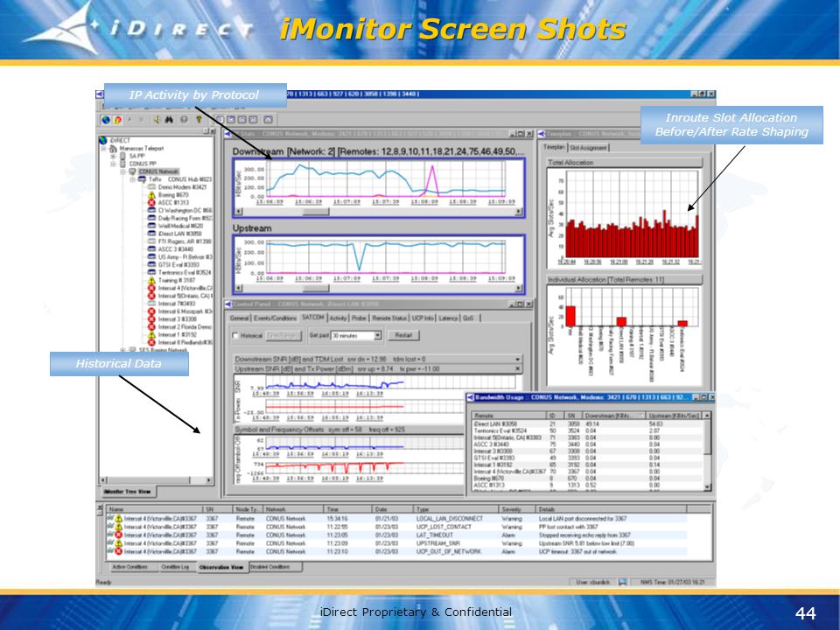Screen dimensions: 840x630
Task: Click the Restart button
Action: (404, 335)
